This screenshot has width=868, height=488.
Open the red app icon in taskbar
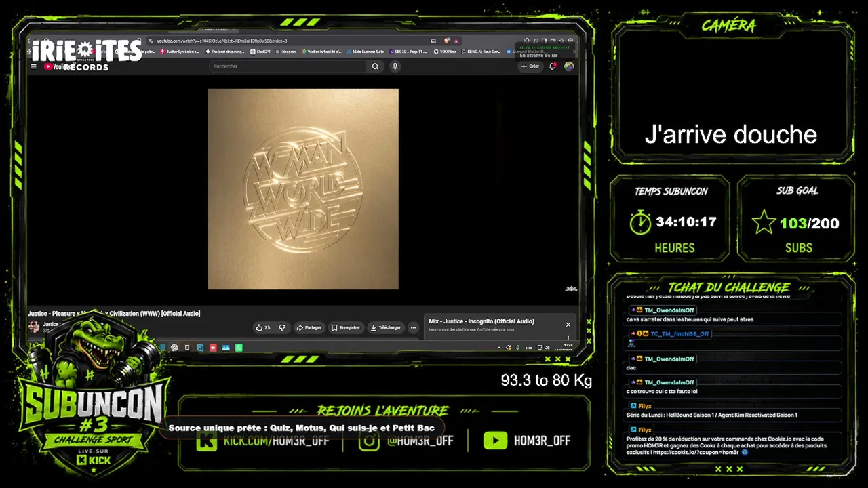click(x=213, y=348)
